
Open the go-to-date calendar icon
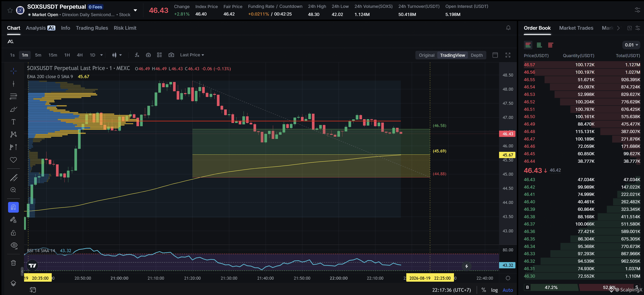[33, 290]
